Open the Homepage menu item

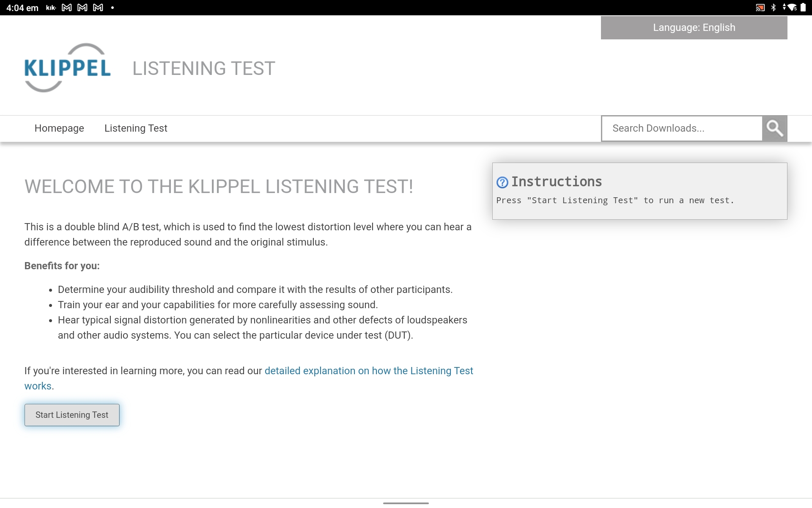pyautogui.click(x=59, y=128)
